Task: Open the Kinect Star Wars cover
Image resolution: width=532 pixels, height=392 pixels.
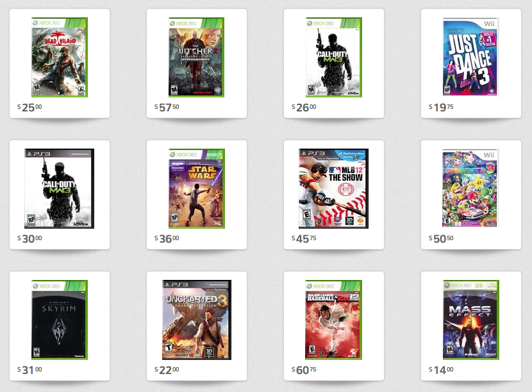Action: pos(197,188)
